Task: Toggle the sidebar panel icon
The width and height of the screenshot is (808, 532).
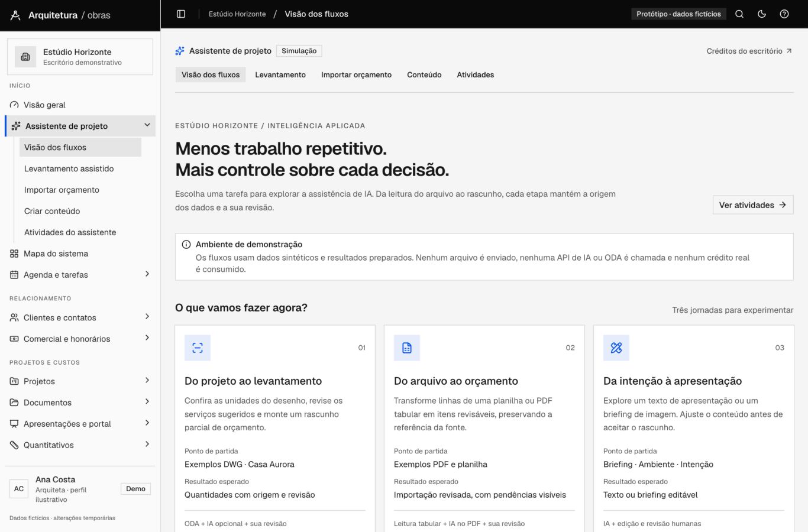Action: pyautogui.click(x=181, y=14)
